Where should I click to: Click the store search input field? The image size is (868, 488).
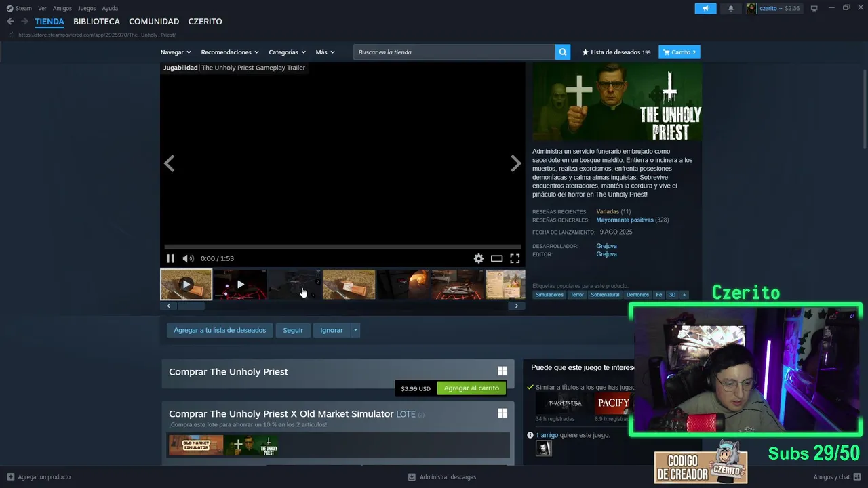[x=454, y=52]
